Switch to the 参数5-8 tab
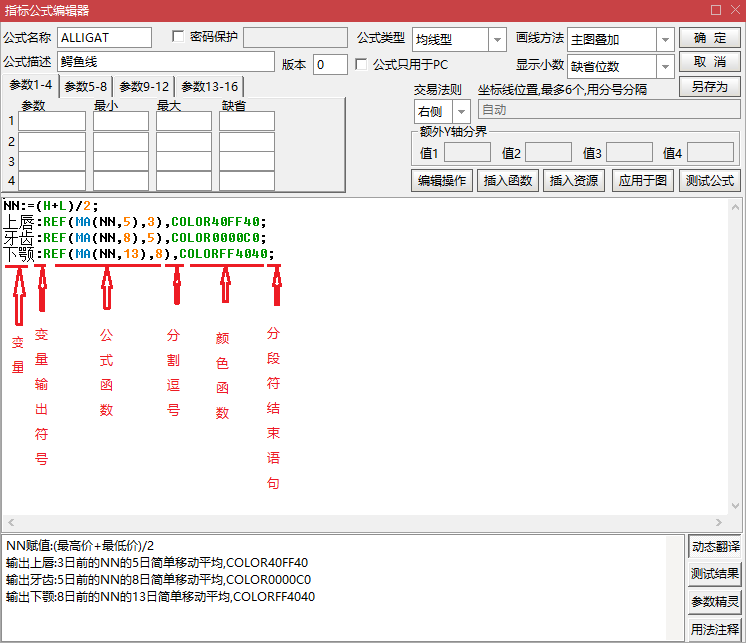The image size is (746, 643). 85,87
